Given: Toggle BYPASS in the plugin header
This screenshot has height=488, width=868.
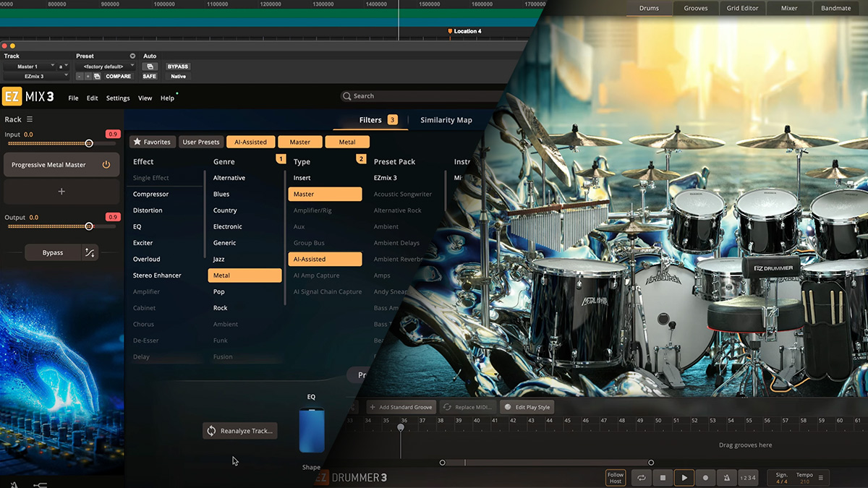Looking at the screenshot, I should click(x=178, y=67).
